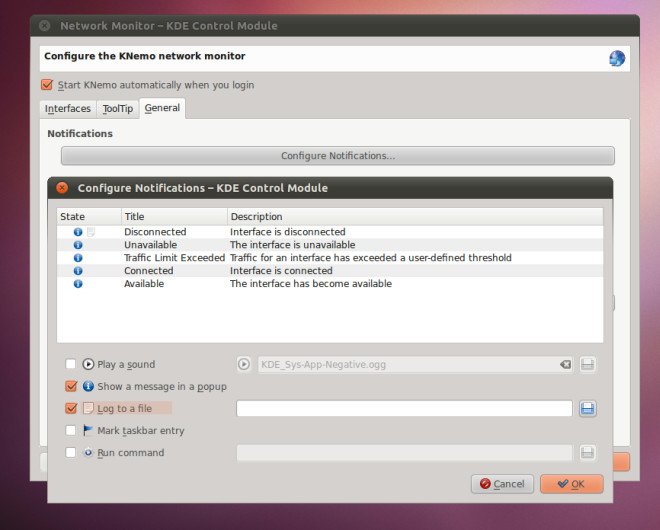Click the log file icon in Disconnected row

[x=91, y=232]
